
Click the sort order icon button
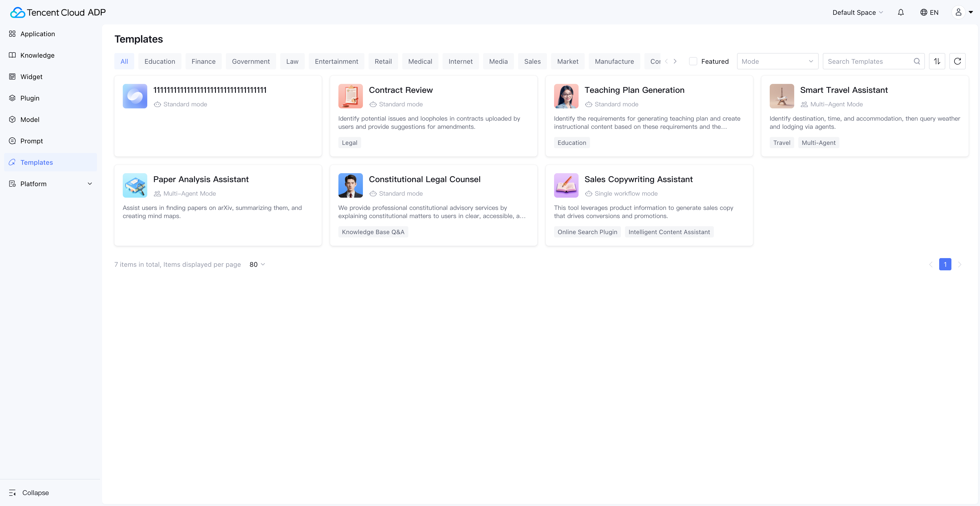(937, 61)
